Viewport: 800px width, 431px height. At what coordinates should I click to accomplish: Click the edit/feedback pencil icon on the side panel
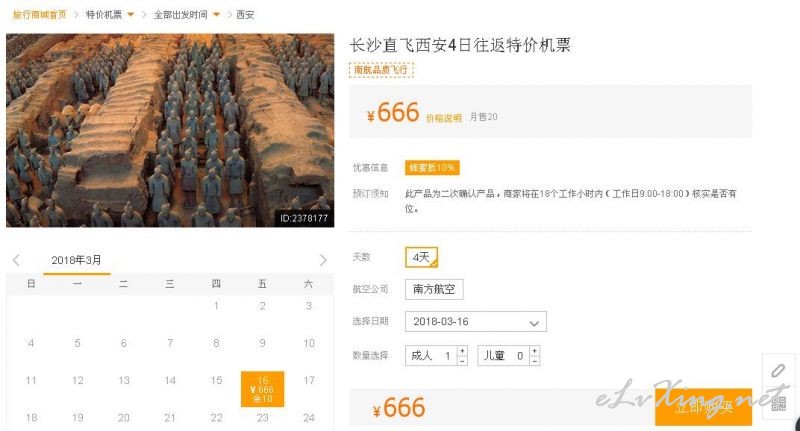tap(778, 370)
